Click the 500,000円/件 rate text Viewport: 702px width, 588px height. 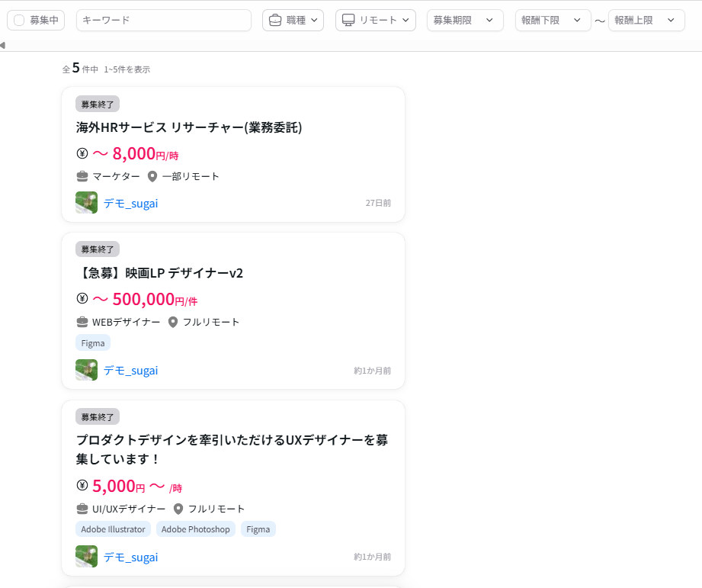(145, 299)
